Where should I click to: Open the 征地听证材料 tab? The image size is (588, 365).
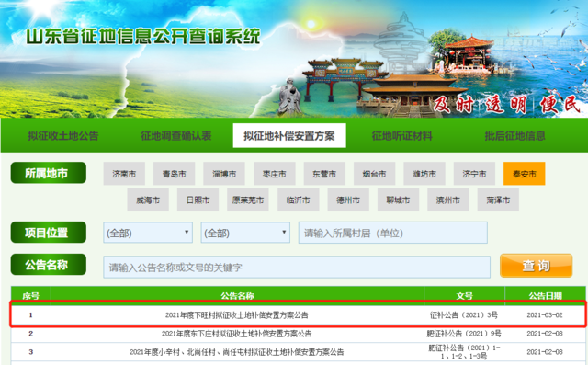point(402,136)
